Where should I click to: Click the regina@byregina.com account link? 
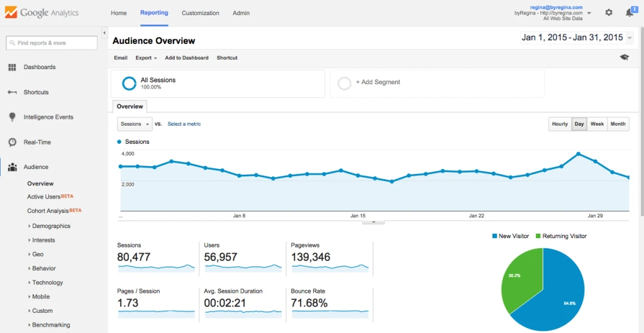coord(556,8)
